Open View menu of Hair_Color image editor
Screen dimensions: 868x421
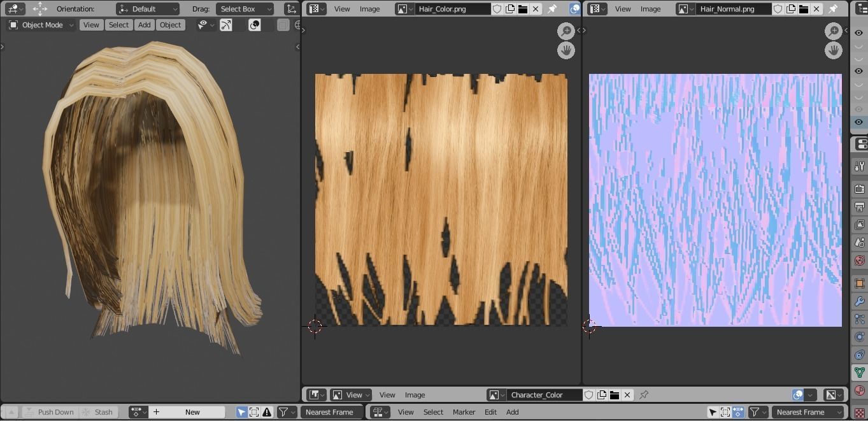[342, 9]
